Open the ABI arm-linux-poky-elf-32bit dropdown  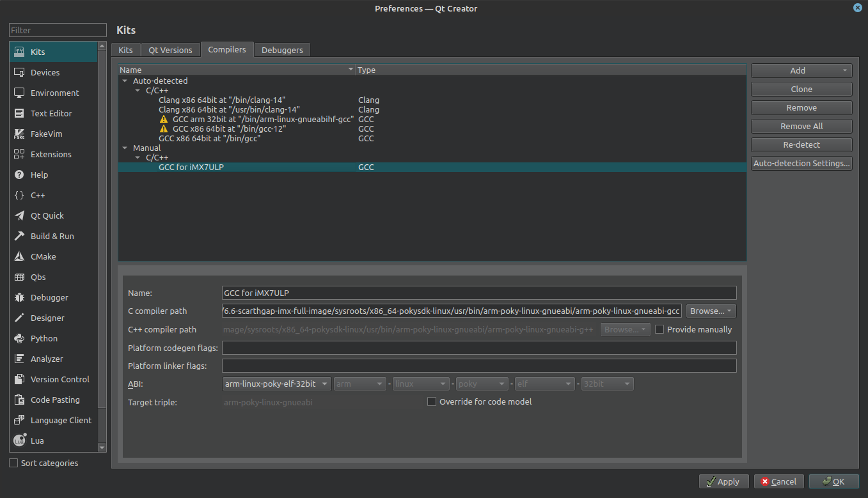[x=277, y=384]
